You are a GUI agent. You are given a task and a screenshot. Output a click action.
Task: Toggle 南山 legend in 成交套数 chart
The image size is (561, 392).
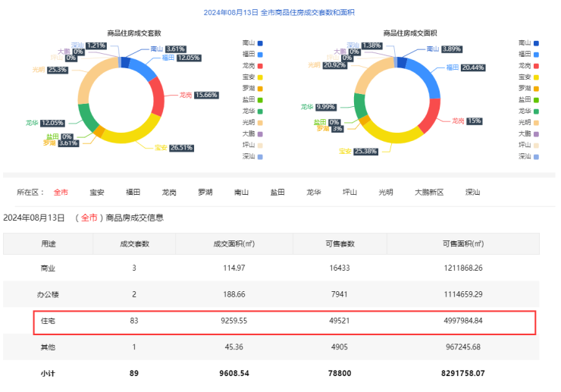252,43
